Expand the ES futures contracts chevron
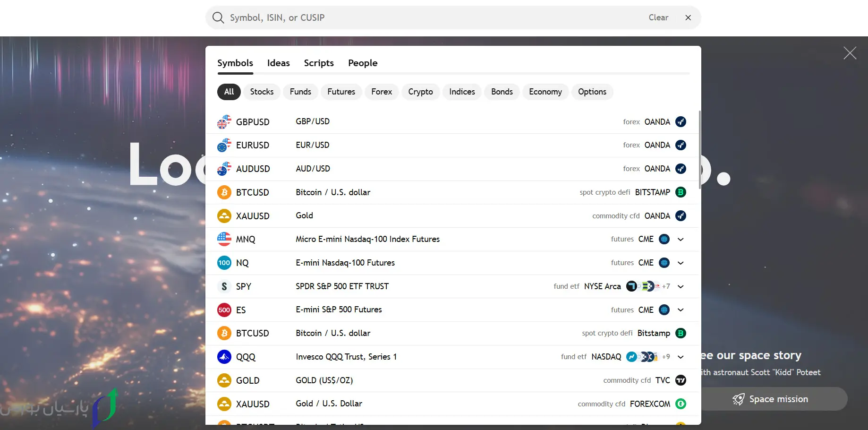 coord(681,310)
